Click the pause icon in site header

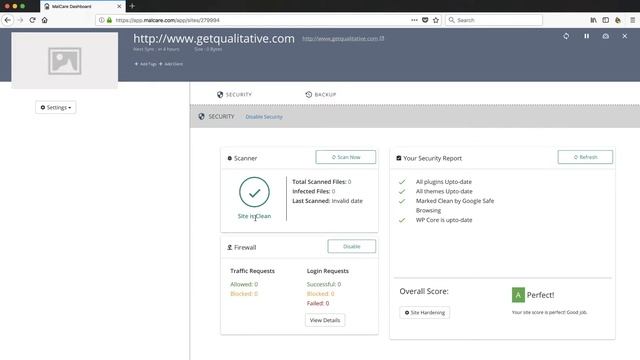tap(587, 36)
